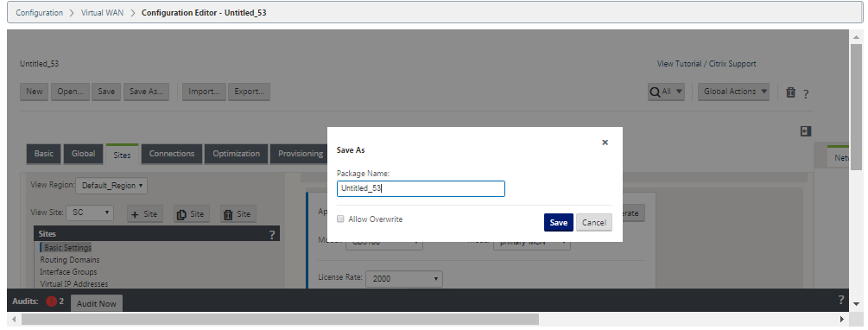
Task: Toggle the panel collapse icon at right
Action: (x=806, y=131)
